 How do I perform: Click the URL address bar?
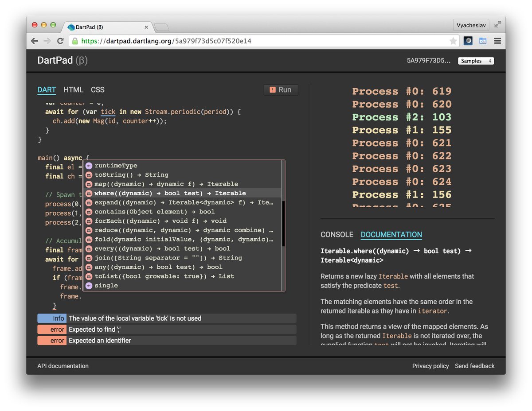coord(264,41)
